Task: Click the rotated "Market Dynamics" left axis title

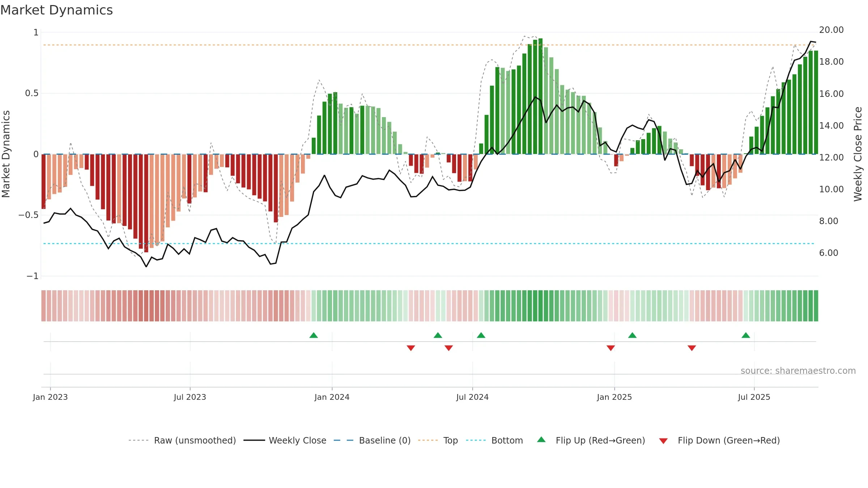Action: [x=6, y=154]
